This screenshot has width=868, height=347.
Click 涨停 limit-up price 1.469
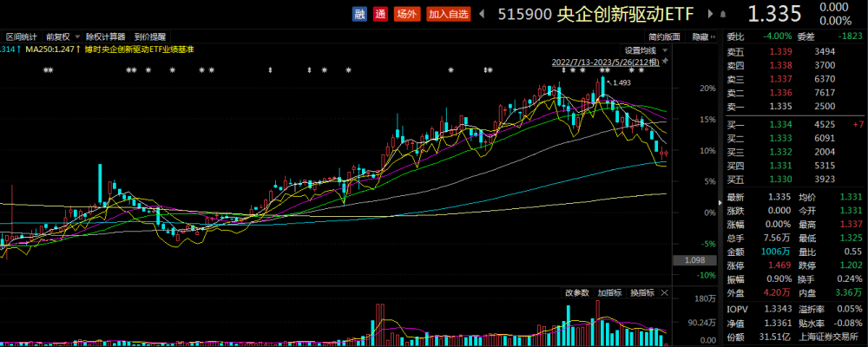[779, 265]
